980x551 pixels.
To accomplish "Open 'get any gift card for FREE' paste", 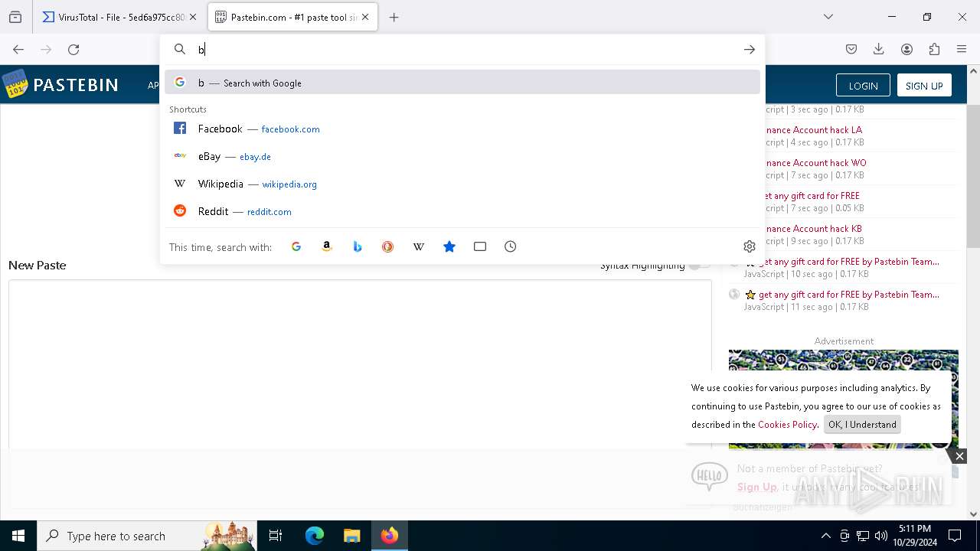I will (811, 195).
